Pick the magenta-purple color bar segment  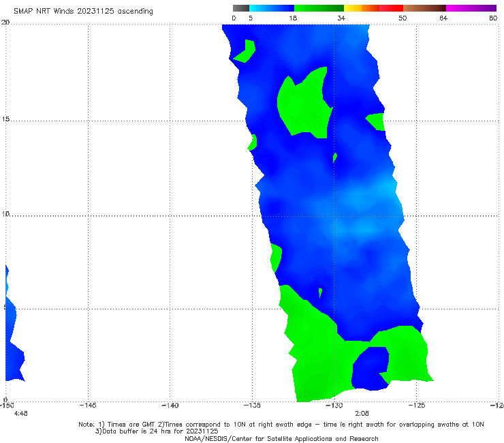471,8
